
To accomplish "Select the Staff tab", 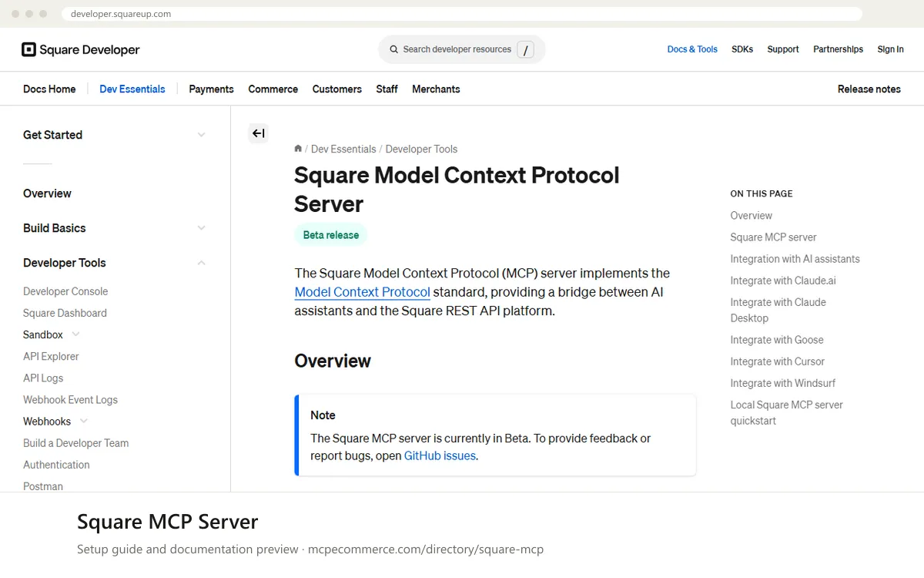I will (x=387, y=89).
